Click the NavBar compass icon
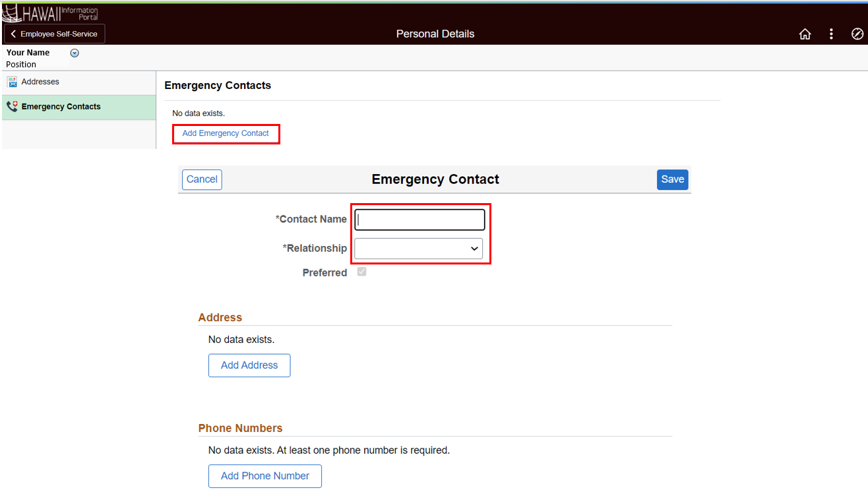This screenshot has width=868, height=492. click(x=857, y=34)
